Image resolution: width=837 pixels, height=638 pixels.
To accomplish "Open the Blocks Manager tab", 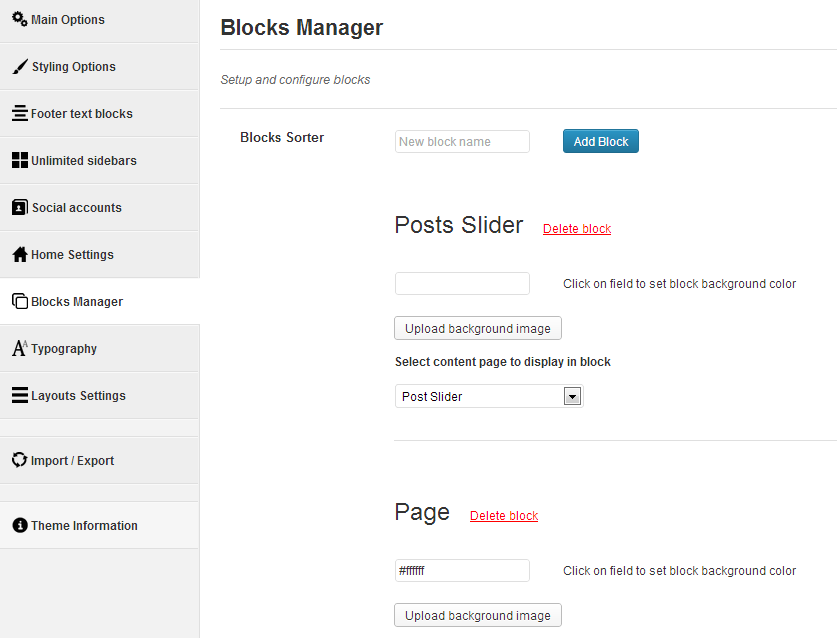I will click(x=77, y=301).
